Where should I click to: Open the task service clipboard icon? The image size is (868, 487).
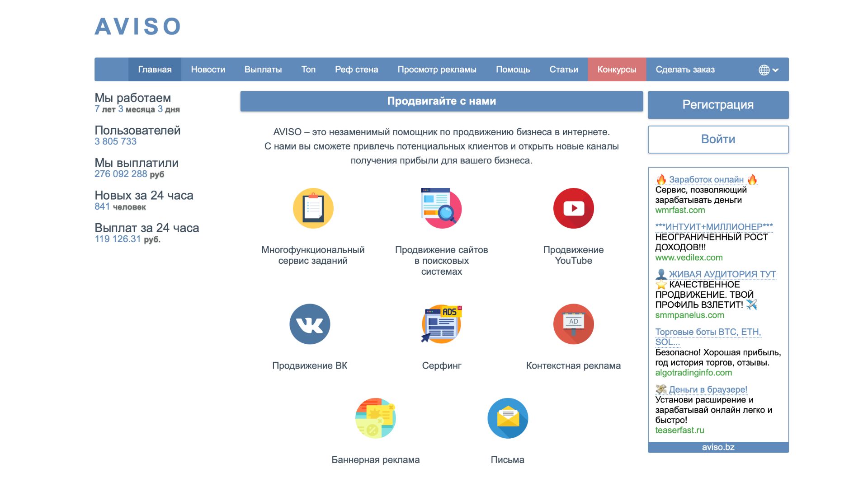(x=313, y=208)
